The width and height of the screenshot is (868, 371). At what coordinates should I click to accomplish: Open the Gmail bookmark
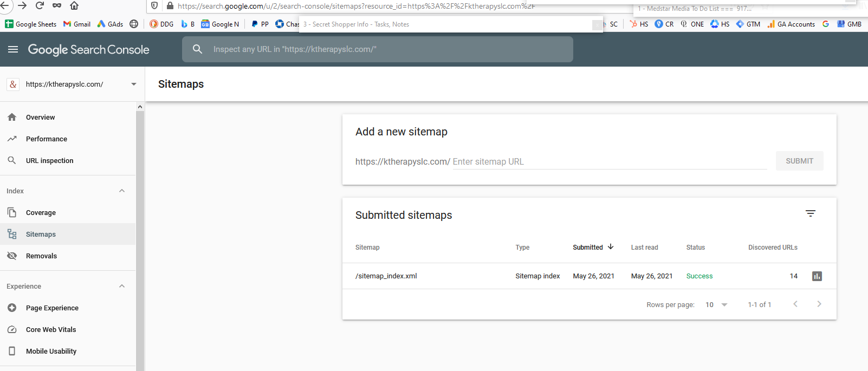77,24
